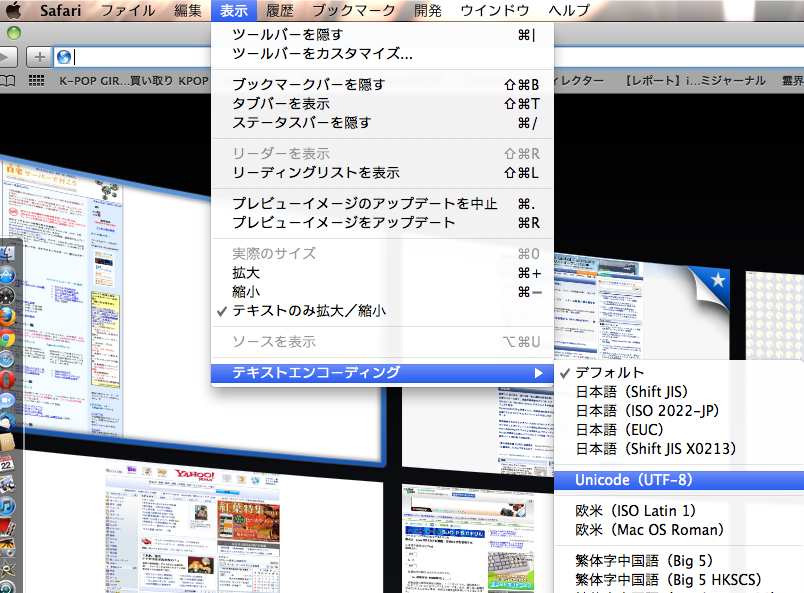The height and width of the screenshot is (593, 804).
Task: Select Unicode (UTF-8) encoding
Action: pos(679,480)
